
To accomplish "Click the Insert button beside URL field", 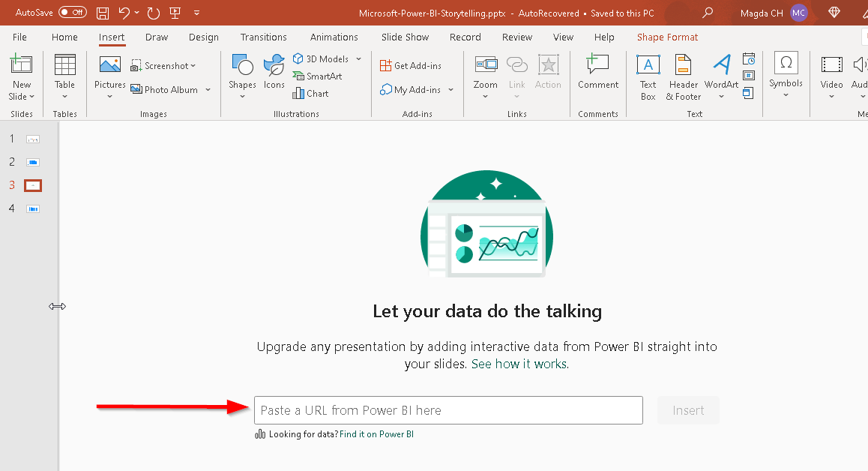I will pos(688,410).
